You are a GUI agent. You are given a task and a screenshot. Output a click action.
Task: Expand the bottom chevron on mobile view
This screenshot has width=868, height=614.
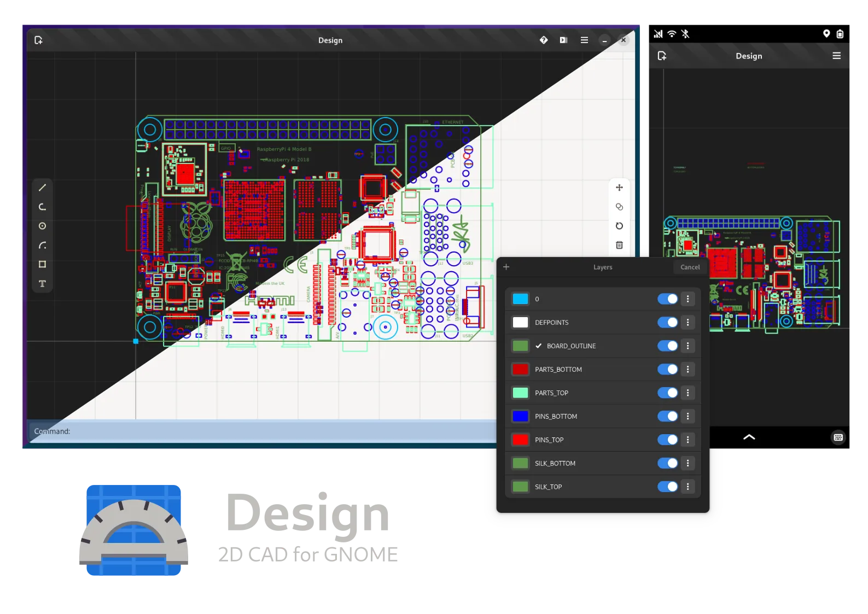click(x=749, y=437)
